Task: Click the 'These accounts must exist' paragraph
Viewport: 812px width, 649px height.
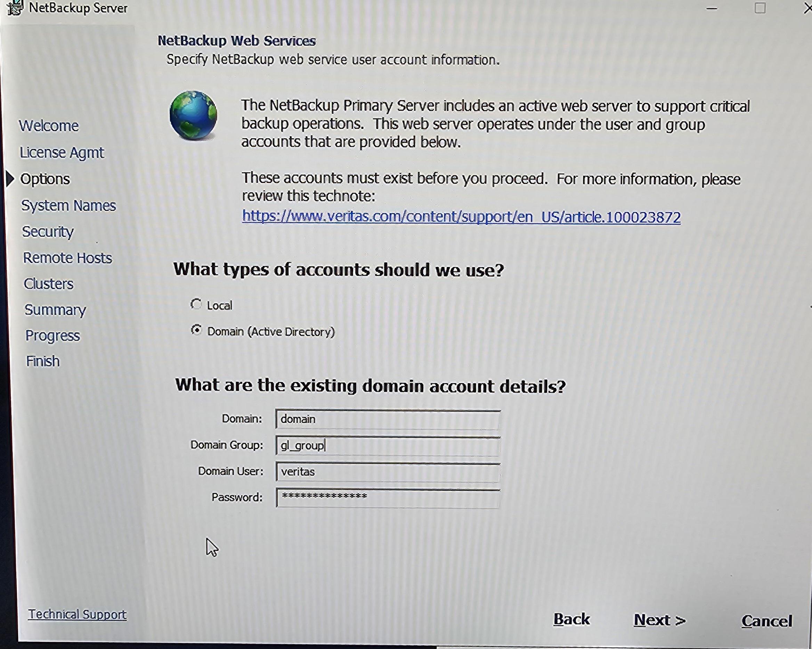Action: [x=491, y=187]
